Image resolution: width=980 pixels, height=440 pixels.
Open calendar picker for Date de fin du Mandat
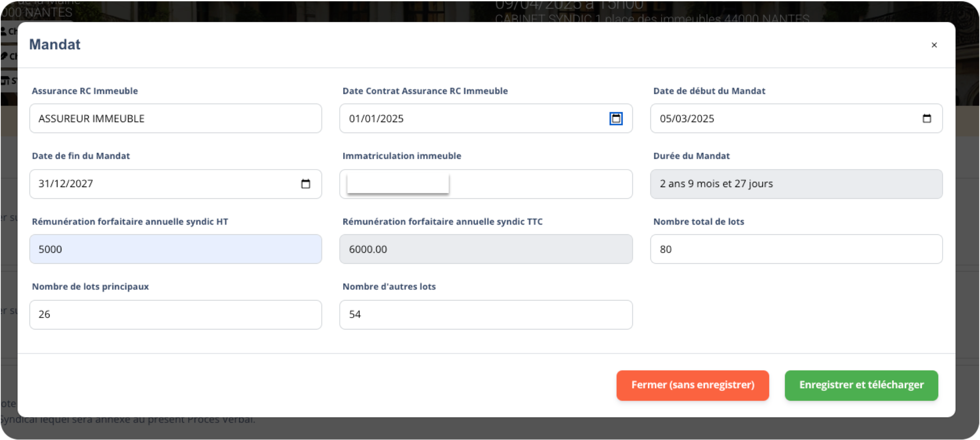305,184
